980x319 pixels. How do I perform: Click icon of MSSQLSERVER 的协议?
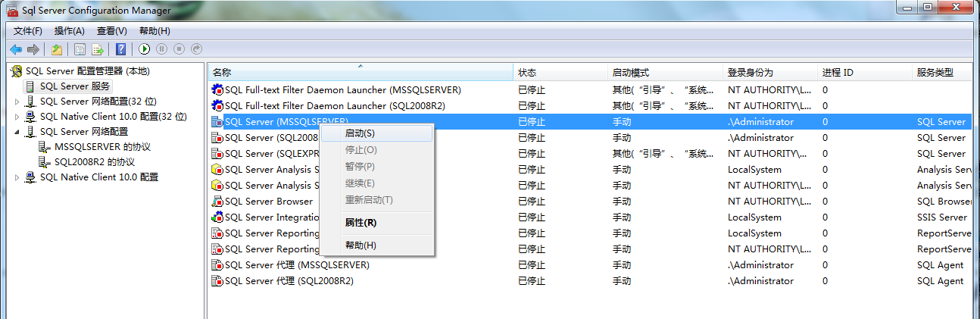coord(45,147)
